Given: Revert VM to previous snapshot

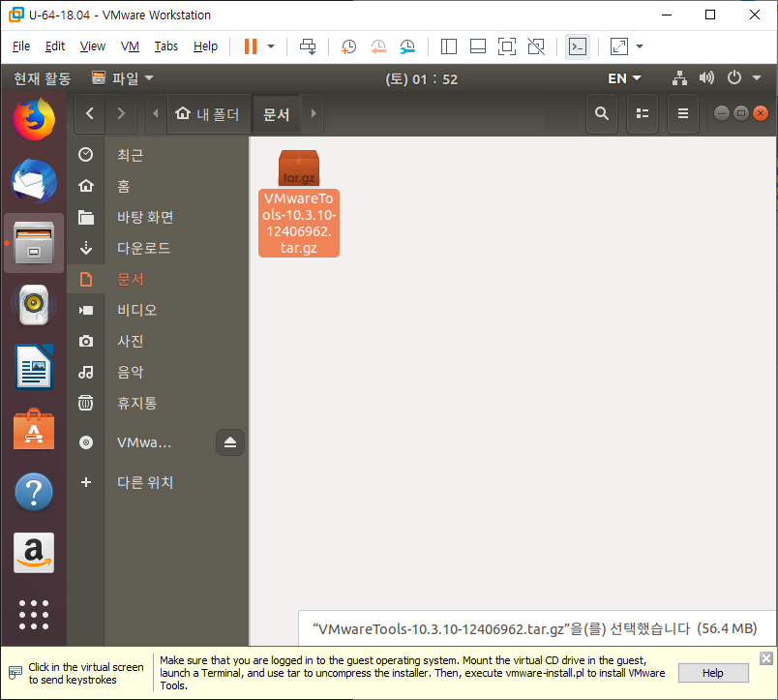Looking at the screenshot, I should 378,46.
